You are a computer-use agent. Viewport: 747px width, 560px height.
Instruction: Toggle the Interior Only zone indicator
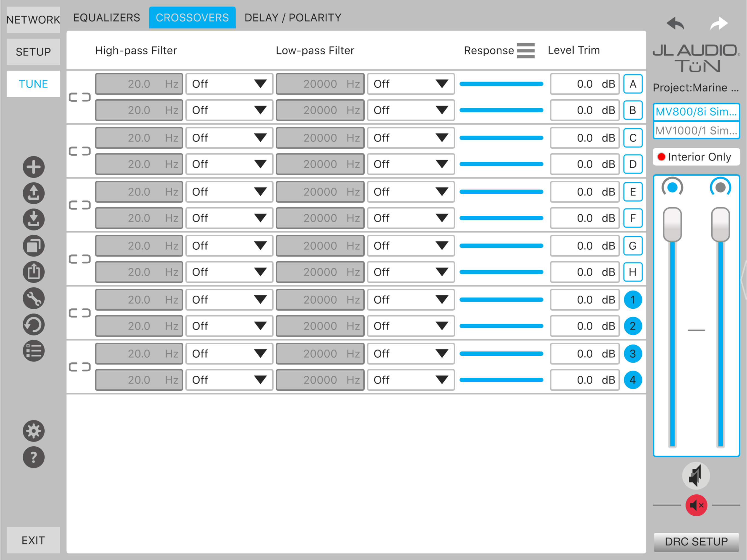(696, 157)
